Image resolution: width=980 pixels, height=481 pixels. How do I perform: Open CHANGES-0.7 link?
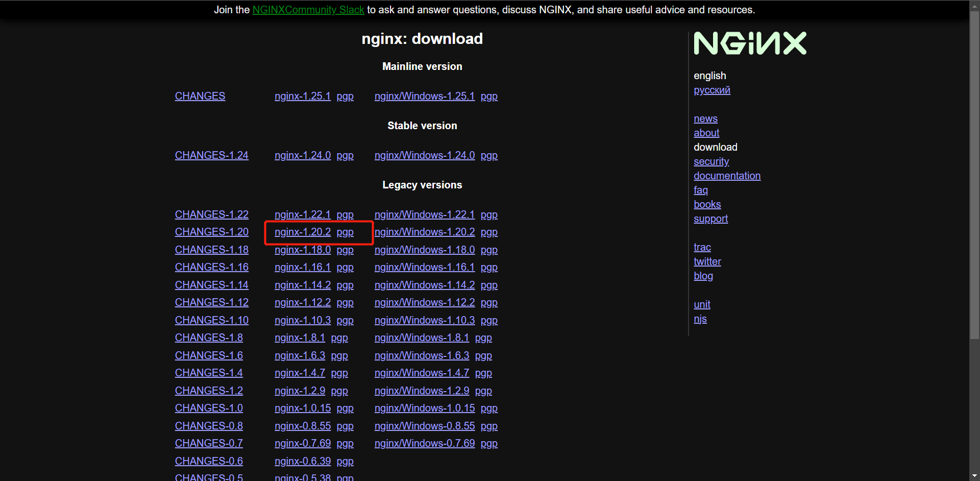click(x=209, y=443)
